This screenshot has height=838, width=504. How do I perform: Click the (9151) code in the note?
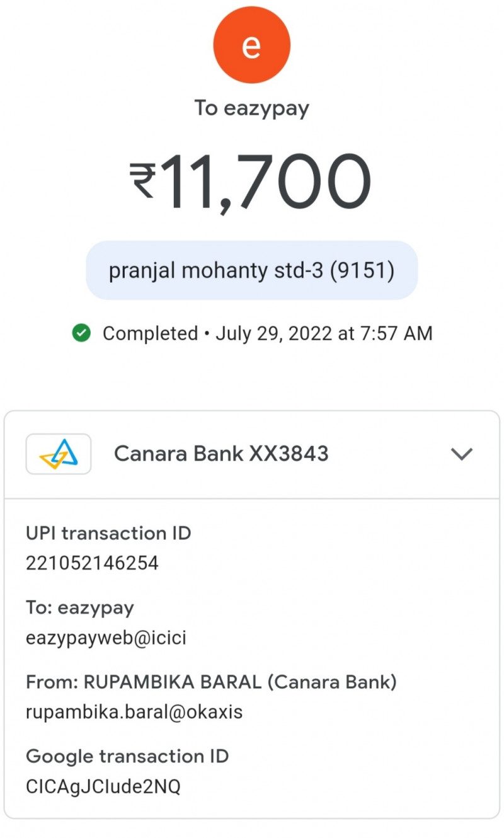click(363, 270)
